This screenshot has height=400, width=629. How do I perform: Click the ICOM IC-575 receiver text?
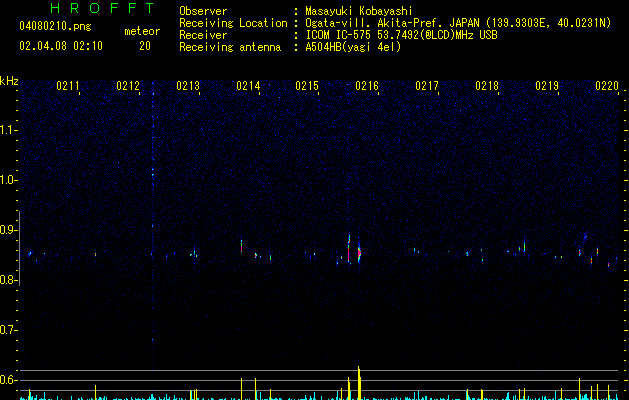[401, 35]
